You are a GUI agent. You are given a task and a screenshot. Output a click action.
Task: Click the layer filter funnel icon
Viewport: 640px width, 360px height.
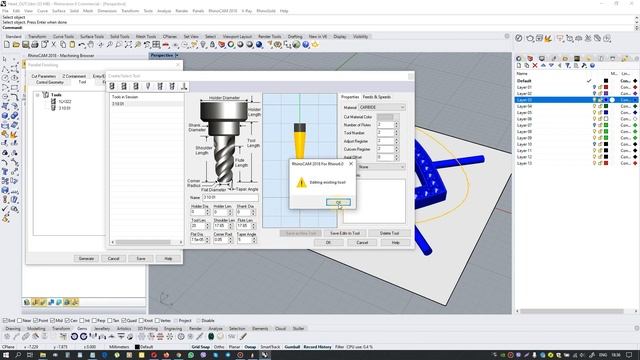568,65
